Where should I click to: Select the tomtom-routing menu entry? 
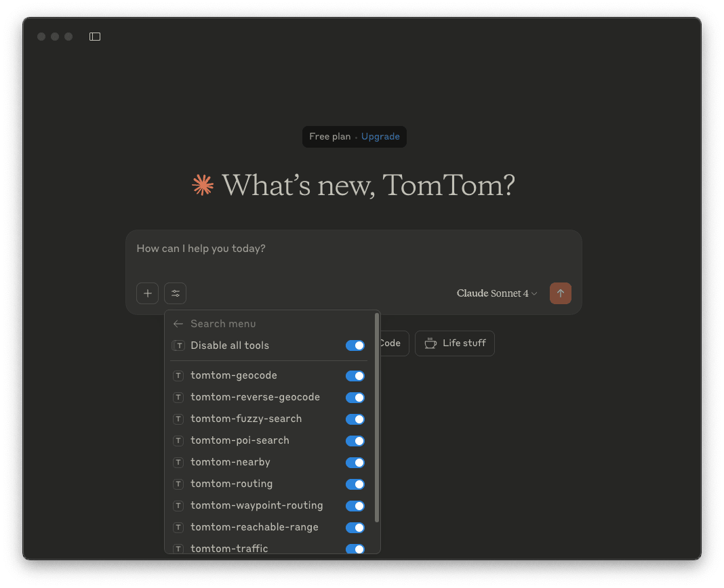pos(268,484)
